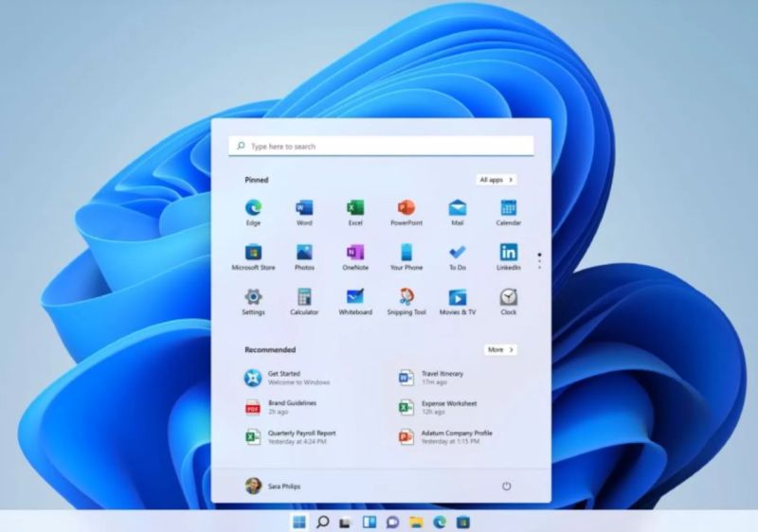
Task: Launch LinkedIn from pinned apps
Action: (509, 253)
